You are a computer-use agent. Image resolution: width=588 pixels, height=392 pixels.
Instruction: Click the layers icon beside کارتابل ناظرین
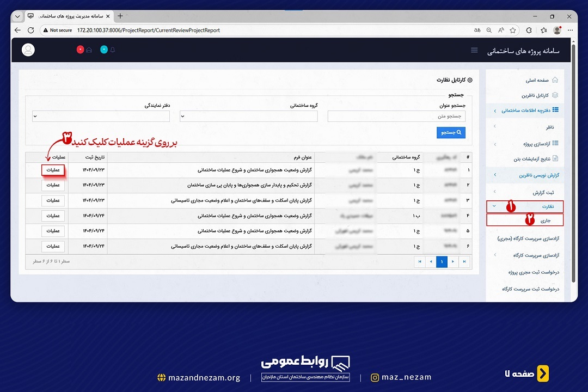pos(555,95)
